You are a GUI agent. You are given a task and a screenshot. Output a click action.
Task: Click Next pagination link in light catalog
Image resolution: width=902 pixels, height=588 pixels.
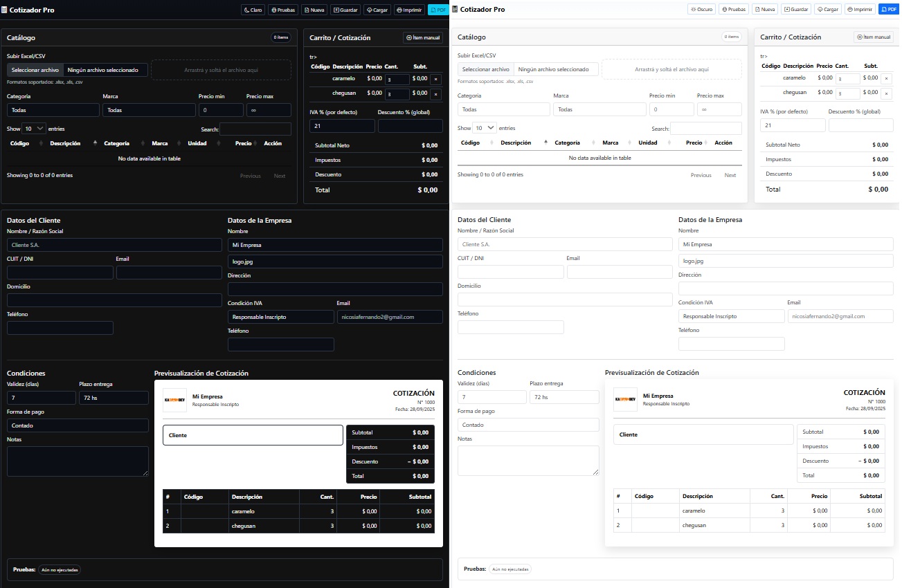click(730, 175)
